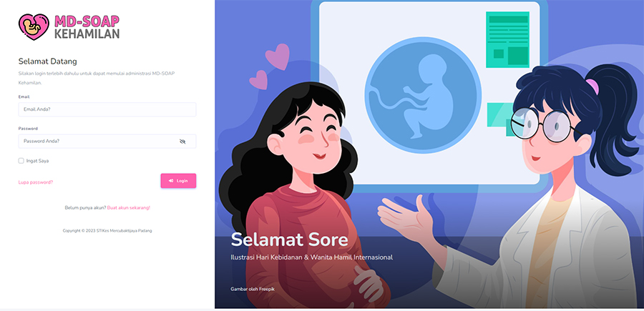Click the Selamat Datang heading

[48, 61]
